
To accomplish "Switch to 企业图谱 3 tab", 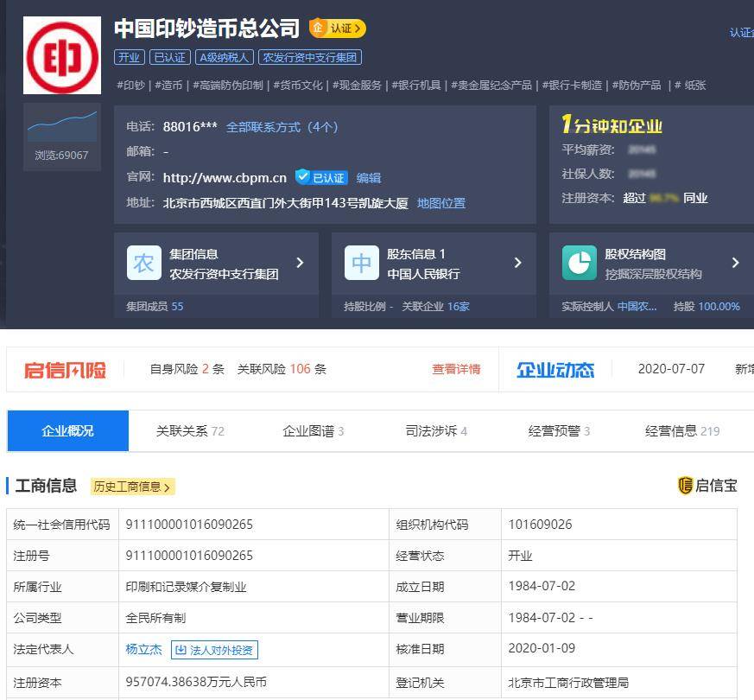I will (x=313, y=431).
